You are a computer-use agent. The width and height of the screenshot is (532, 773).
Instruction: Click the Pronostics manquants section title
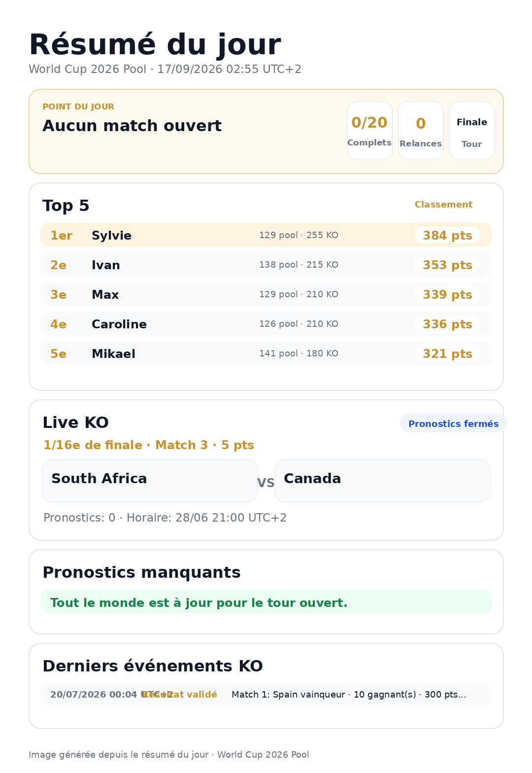(x=141, y=572)
